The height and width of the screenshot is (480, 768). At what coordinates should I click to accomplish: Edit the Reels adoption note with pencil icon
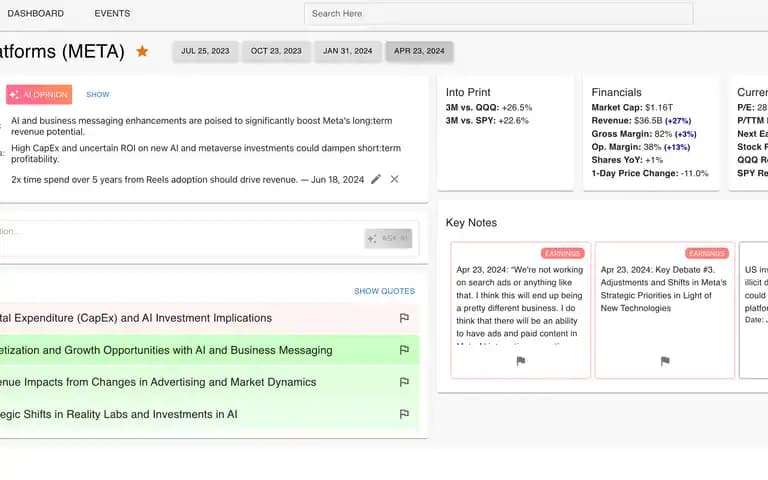[376, 179]
